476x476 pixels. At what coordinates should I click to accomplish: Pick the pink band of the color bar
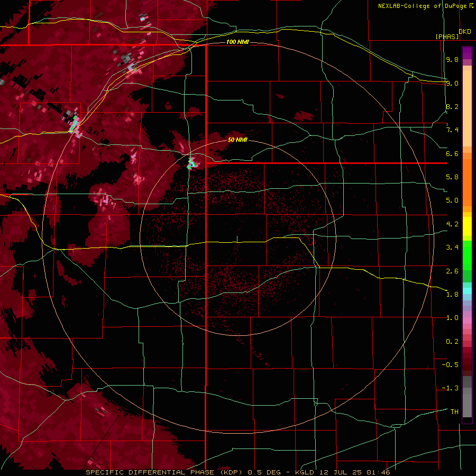pos(467,321)
